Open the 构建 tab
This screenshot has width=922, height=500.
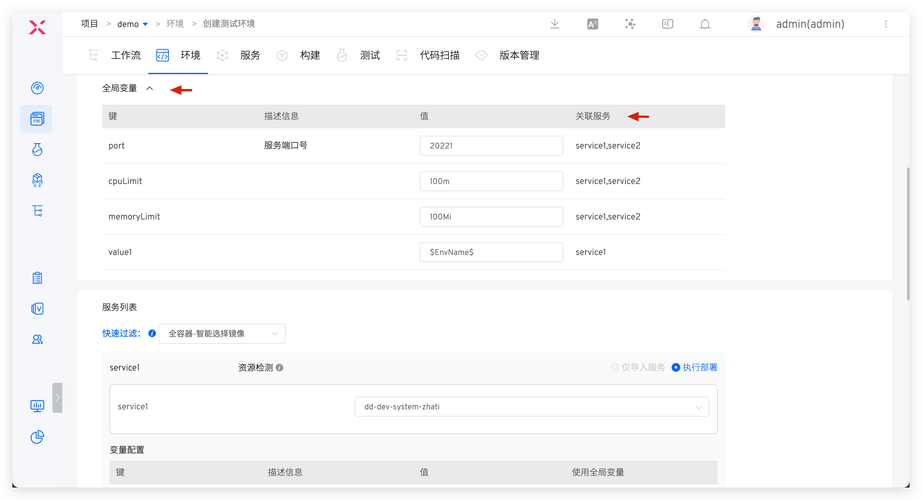tap(298, 55)
